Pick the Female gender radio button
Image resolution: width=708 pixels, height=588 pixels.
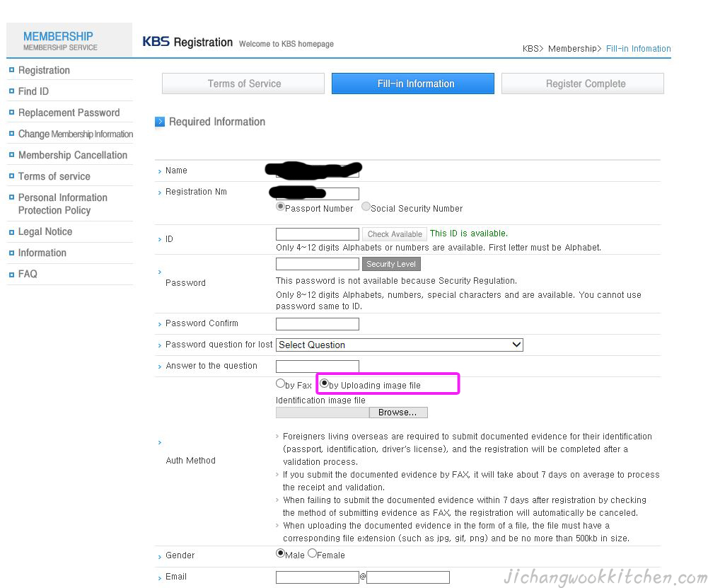point(312,553)
